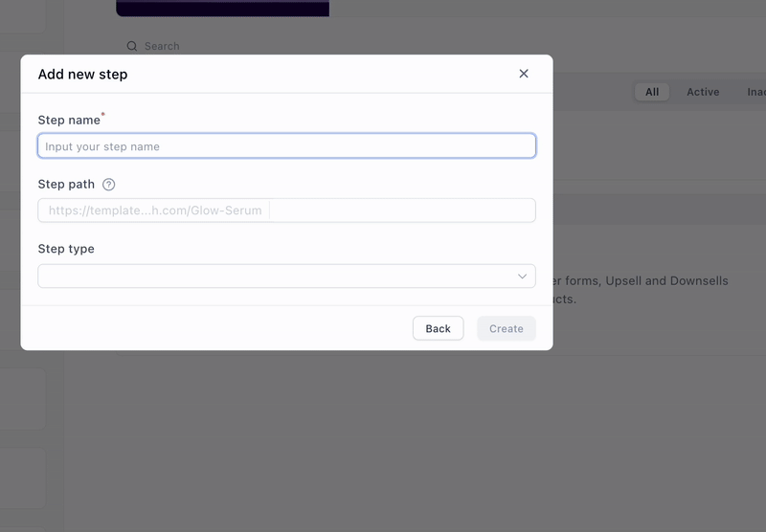Close the Add new step dialog
766x532 pixels.
[524, 74]
